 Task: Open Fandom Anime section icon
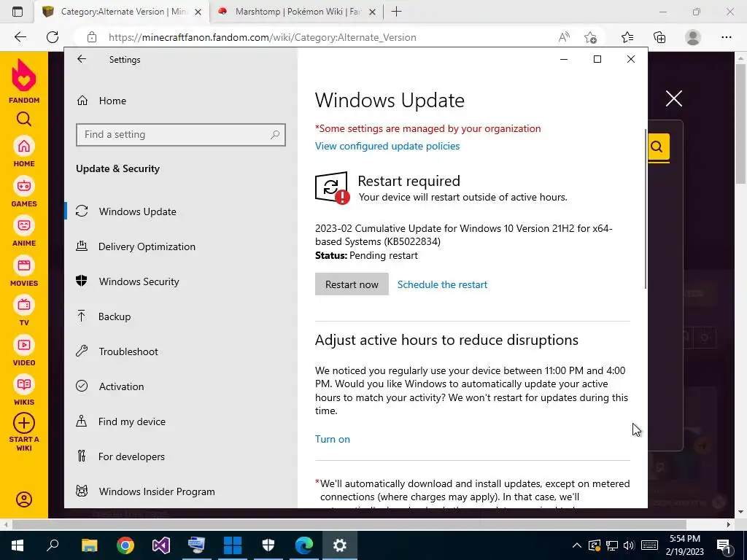pos(24,225)
